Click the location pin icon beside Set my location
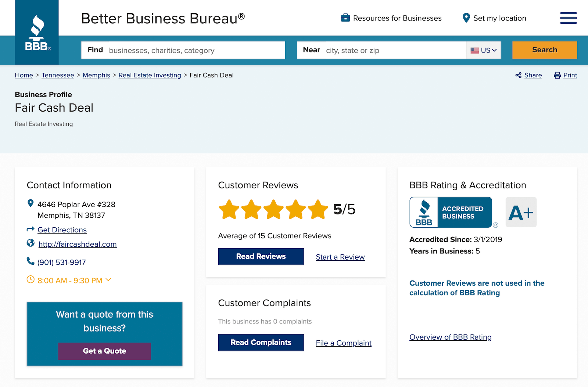Viewport: 588px width, 387px height. coord(466,18)
